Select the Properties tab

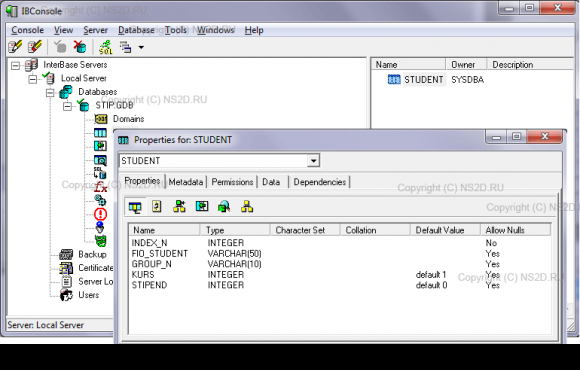[142, 181]
